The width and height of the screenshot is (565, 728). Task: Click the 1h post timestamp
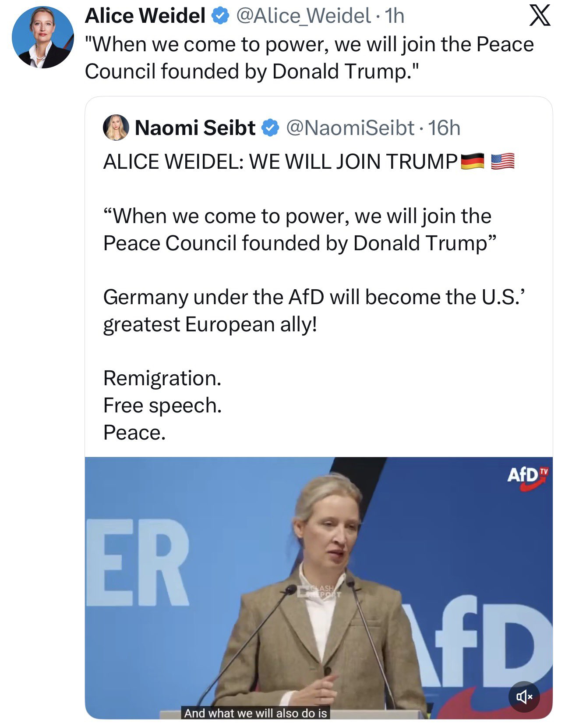394,16
